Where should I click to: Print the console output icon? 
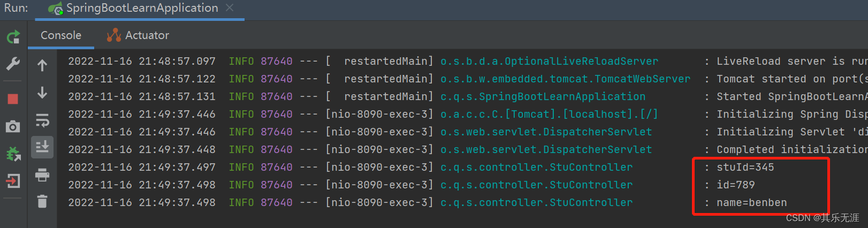tap(42, 175)
